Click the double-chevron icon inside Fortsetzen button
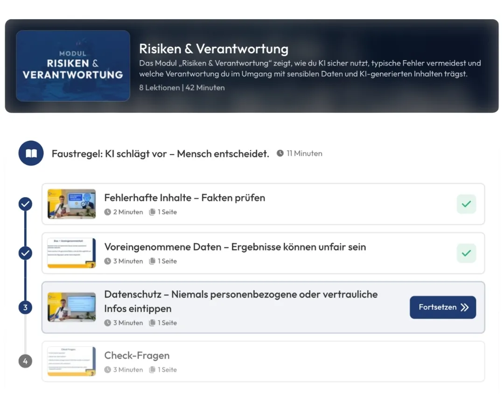The width and height of the screenshot is (504, 420). point(465,307)
